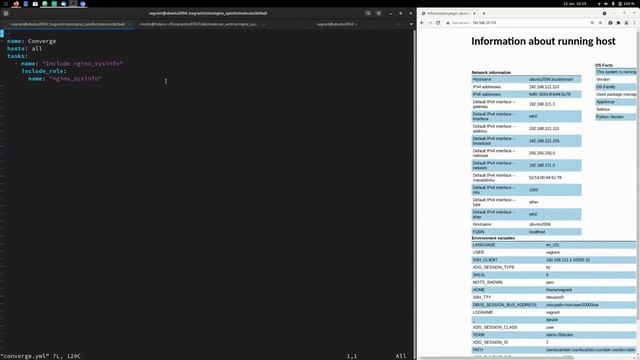
Task: Switch to the second terminal tab (fedora Documents)
Action: (x=198, y=24)
